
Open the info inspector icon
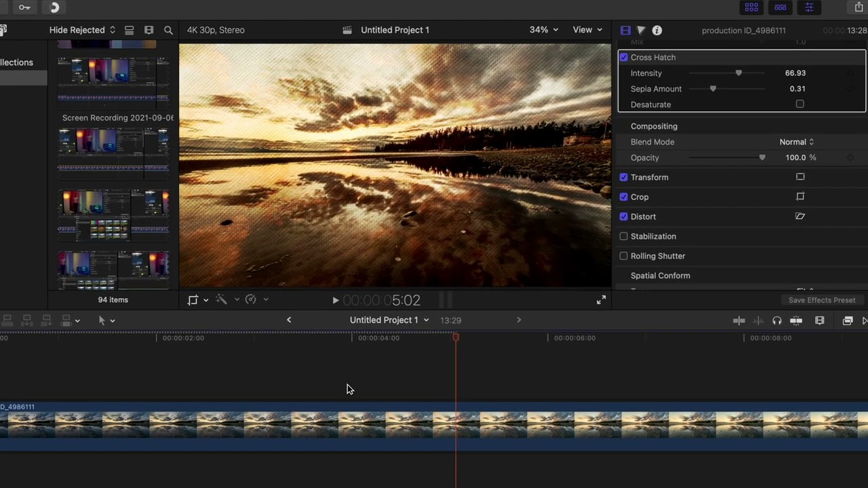[656, 30]
